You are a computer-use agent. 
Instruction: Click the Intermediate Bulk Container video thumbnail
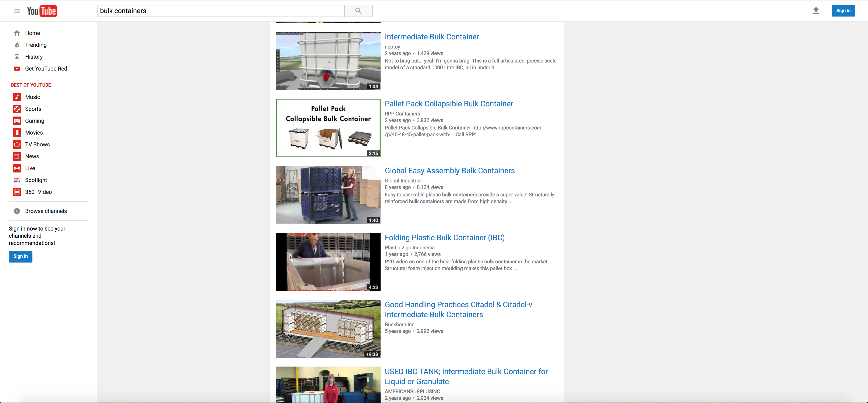click(x=328, y=61)
